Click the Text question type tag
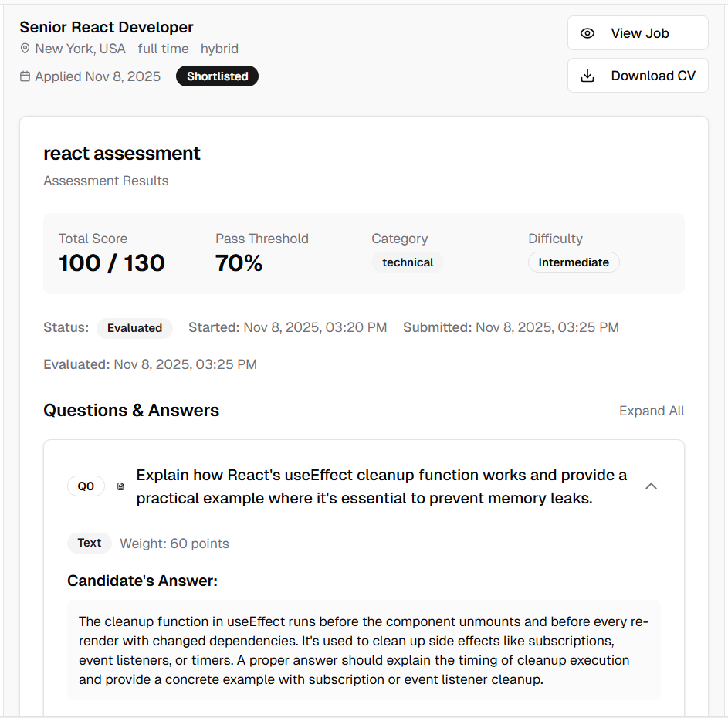Screen dimensions: 728x718 coord(90,543)
